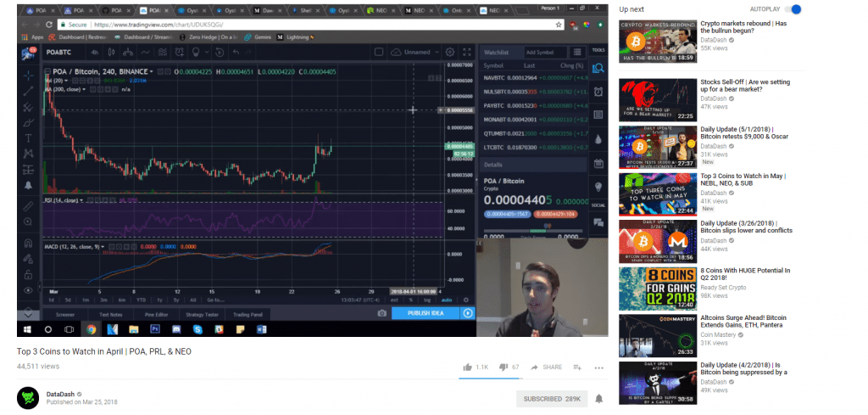
Task: Toggle the ext extended hours option
Action: (394, 300)
